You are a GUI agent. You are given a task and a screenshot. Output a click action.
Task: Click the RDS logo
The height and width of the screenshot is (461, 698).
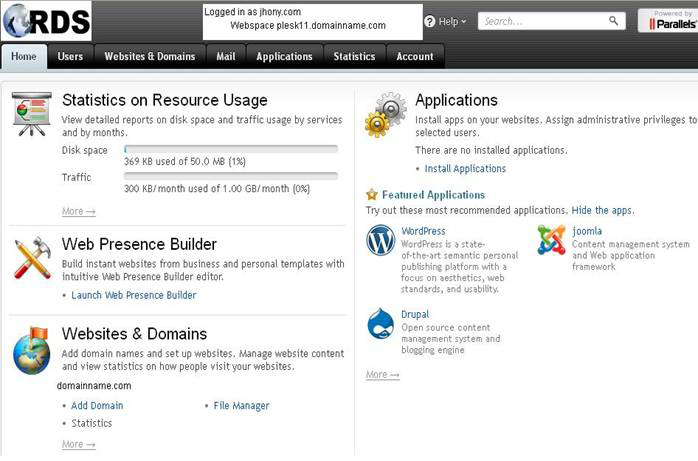(47, 21)
